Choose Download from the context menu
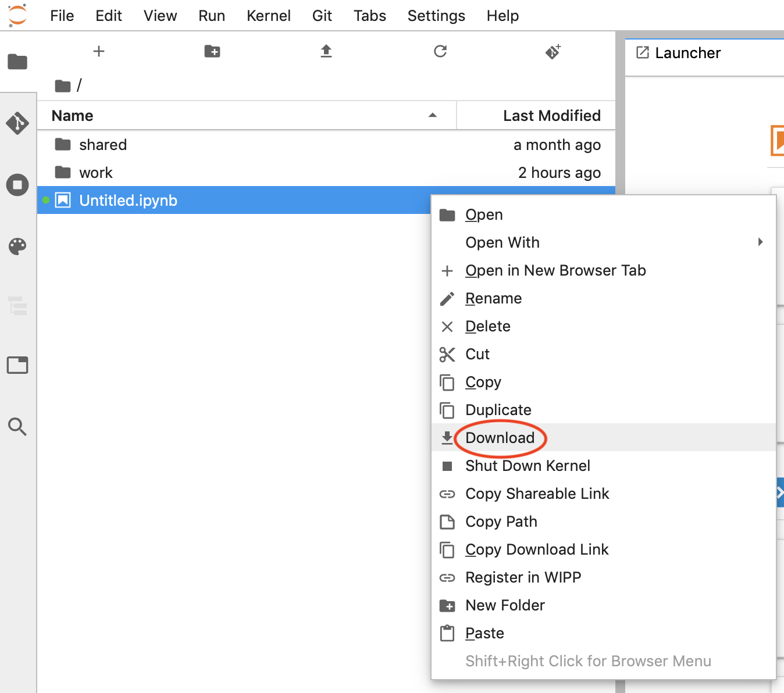The height and width of the screenshot is (693, 784). 603,438
